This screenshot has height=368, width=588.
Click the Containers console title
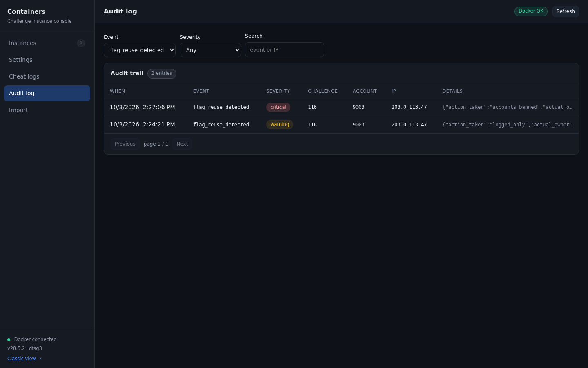(x=26, y=12)
